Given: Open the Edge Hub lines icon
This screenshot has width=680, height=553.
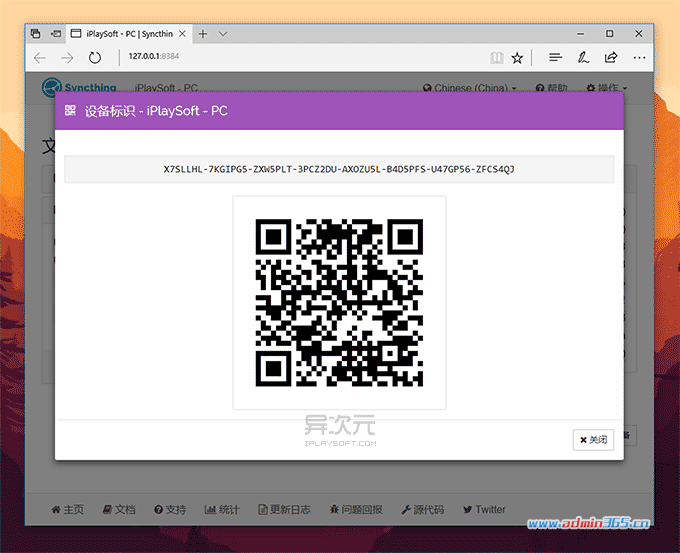Looking at the screenshot, I should pos(555,57).
